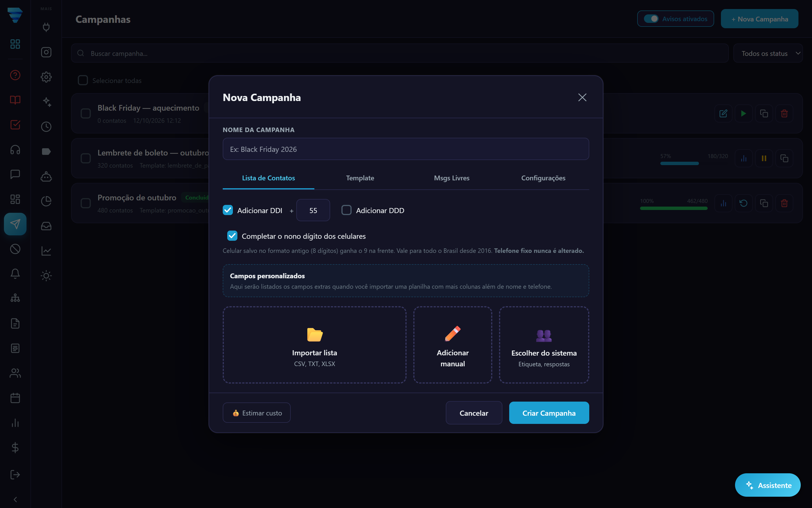Screen dimensions: 812x508
Task: Open the Assistente button
Action: pos(768,485)
